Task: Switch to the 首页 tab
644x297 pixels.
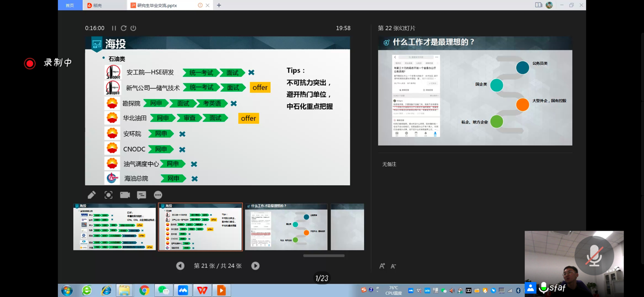Action: click(x=70, y=5)
